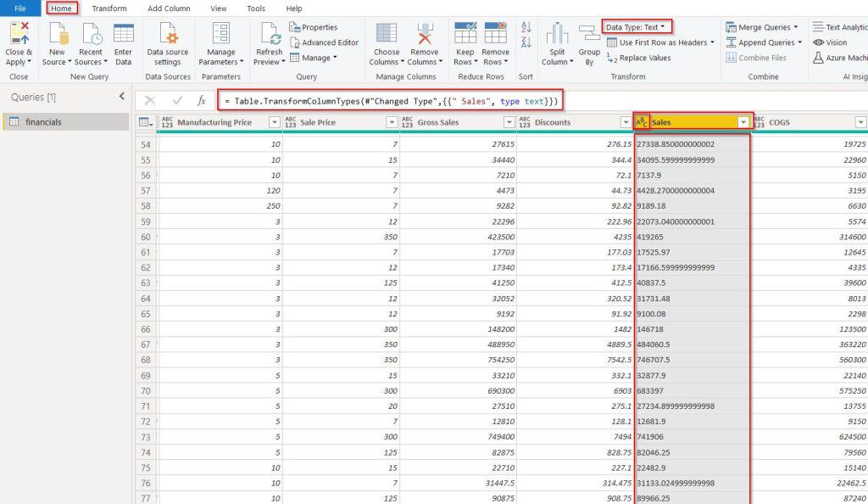Click Gross Sales cell 31447.5
868x504 pixels.
[x=458, y=483]
